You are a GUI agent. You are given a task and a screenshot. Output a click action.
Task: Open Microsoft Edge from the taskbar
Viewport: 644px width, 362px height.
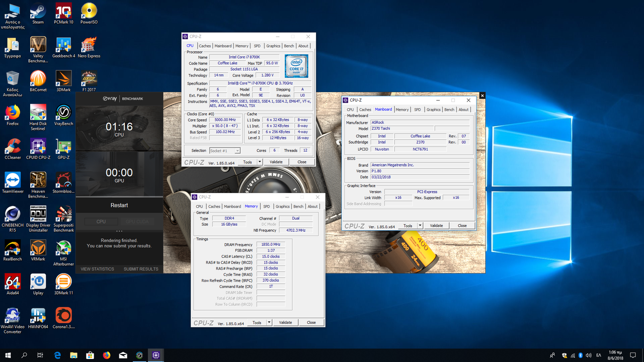tap(57, 355)
